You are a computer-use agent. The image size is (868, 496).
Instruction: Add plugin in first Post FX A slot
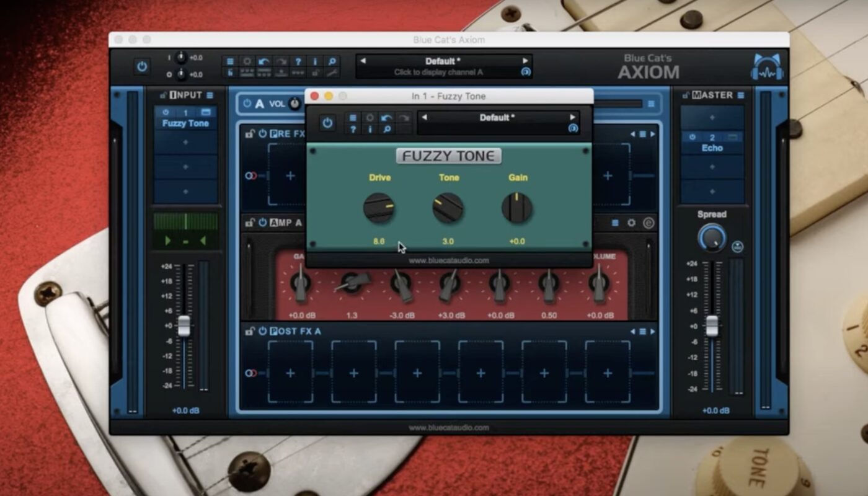(290, 373)
